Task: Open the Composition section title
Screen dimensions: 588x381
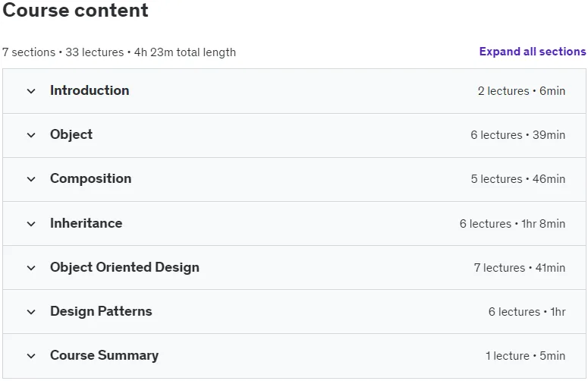Action: 91,178
